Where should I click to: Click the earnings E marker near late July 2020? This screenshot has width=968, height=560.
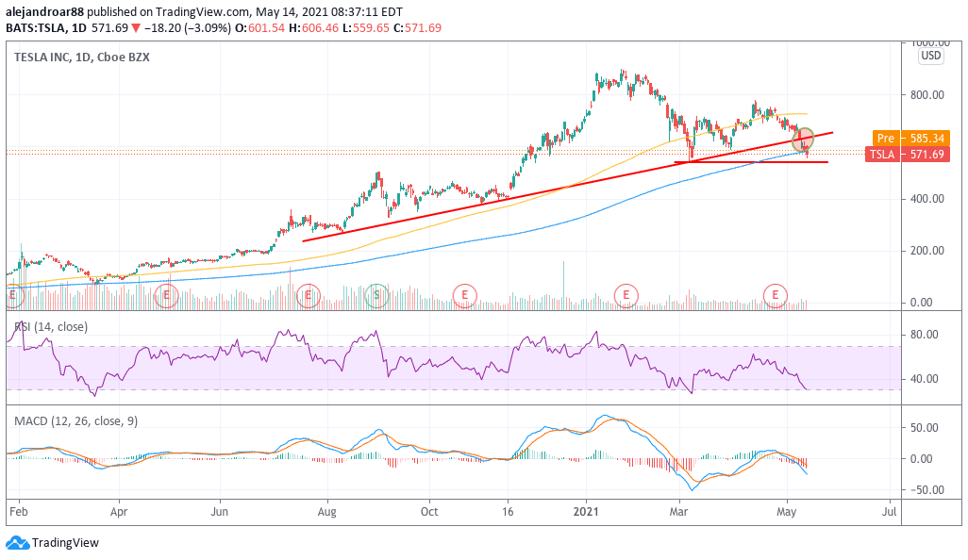[309, 295]
